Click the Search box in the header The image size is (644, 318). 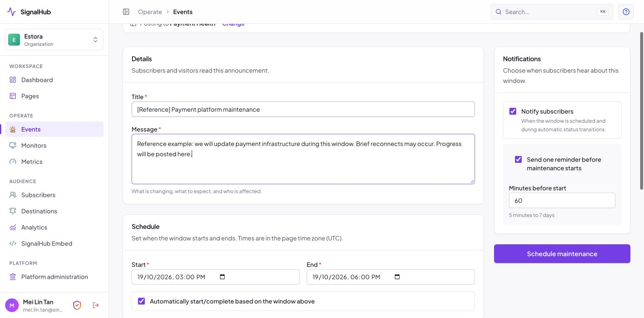click(x=552, y=12)
